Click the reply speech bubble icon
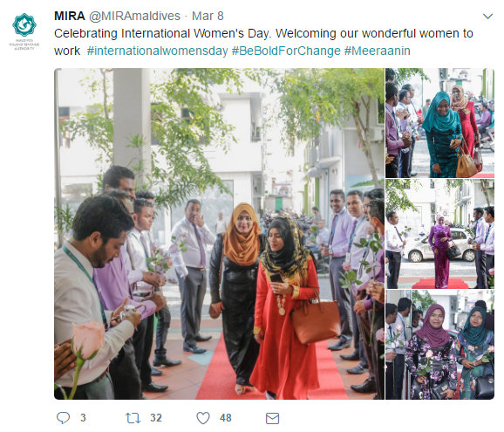Image resolution: width=504 pixels, height=432 pixels. click(x=63, y=418)
